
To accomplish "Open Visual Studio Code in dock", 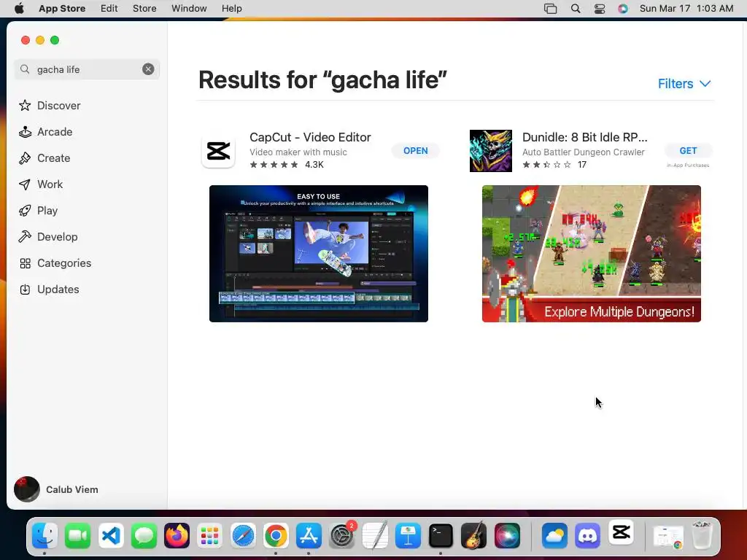I will pos(111,536).
